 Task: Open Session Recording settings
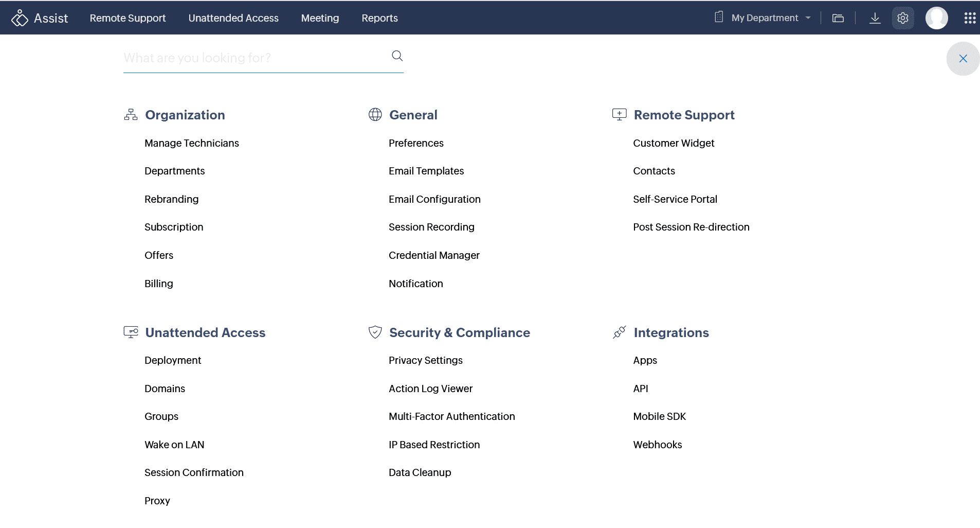tap(431, 227)
